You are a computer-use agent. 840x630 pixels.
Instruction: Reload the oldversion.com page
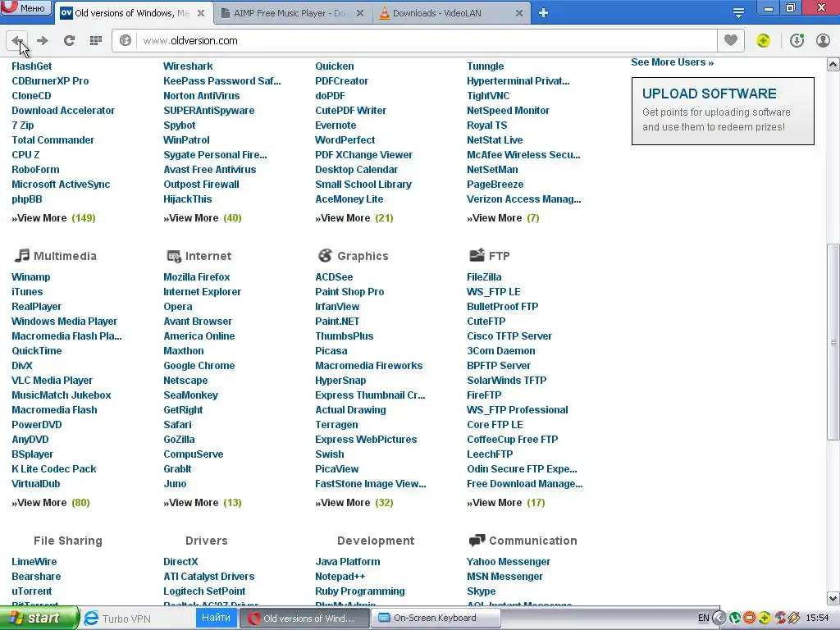[69, 41]
